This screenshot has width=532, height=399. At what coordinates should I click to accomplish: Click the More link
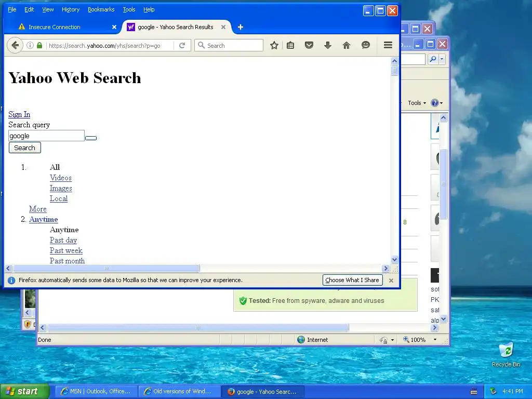tap(37, 209)
